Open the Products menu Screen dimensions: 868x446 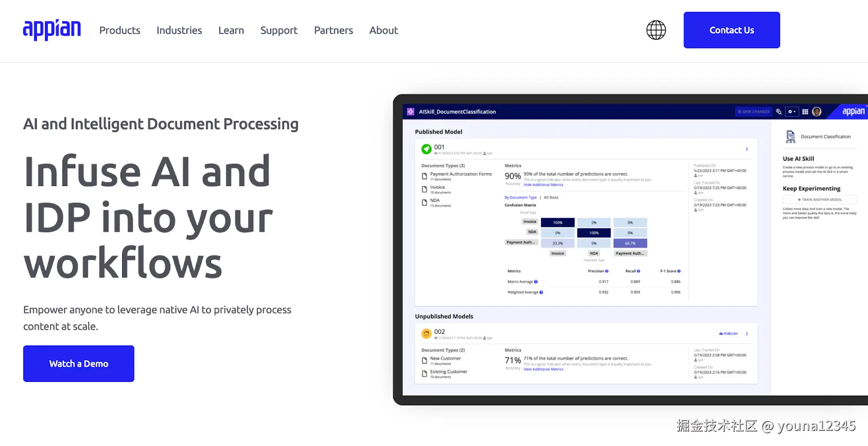(x=119, y=30)
